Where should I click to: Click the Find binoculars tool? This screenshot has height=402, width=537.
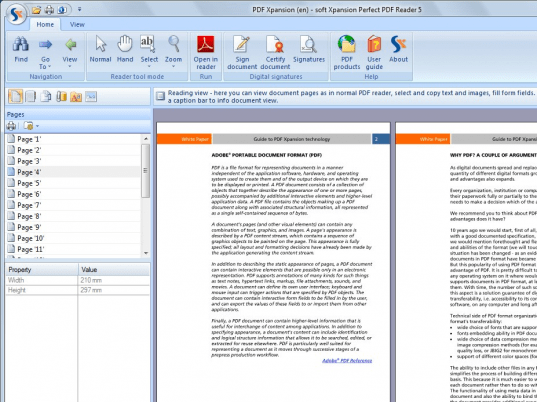[x=21, y=50]
